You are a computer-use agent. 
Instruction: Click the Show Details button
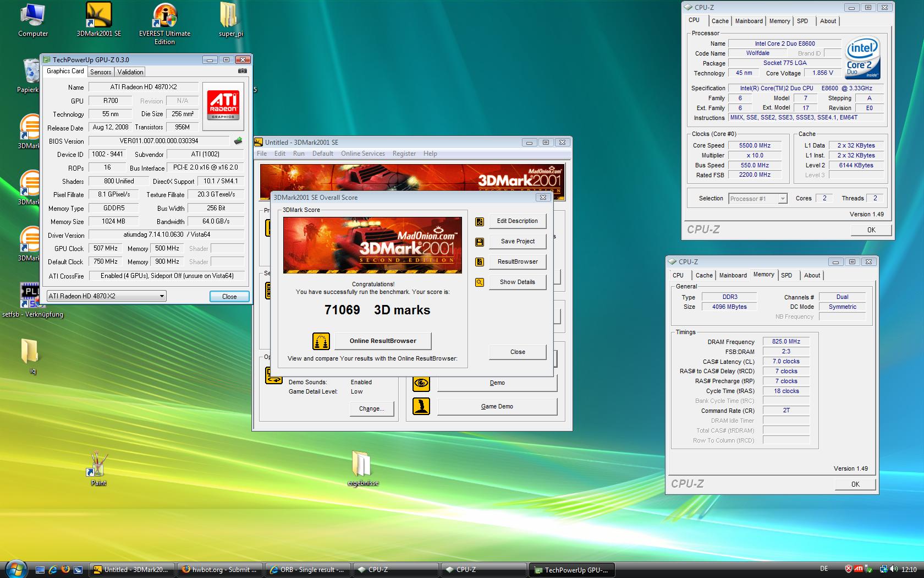click(518, 282)
